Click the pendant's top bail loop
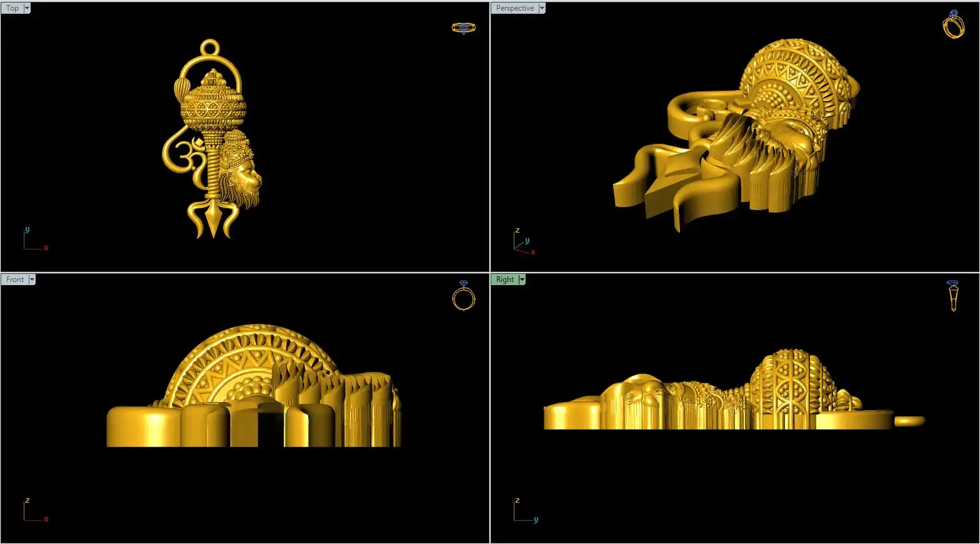Screen dimensions: 980x544 point(210,48)
